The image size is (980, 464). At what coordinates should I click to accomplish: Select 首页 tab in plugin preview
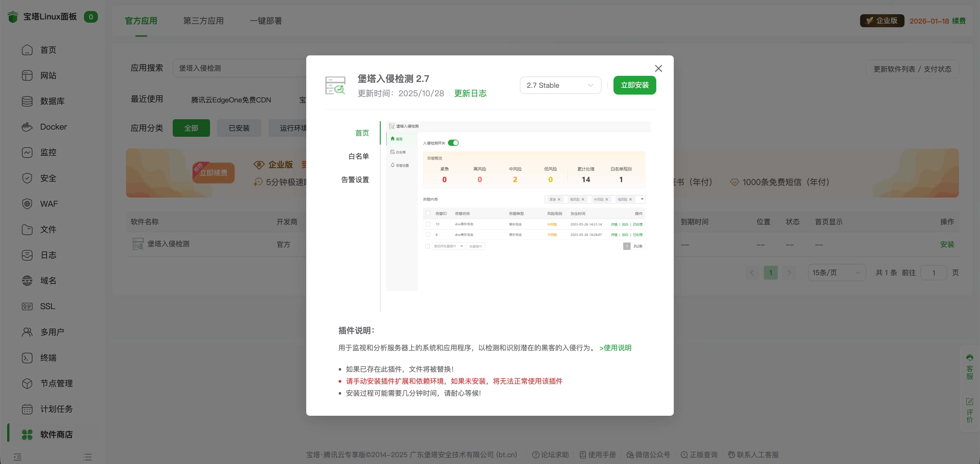[362, 133]
